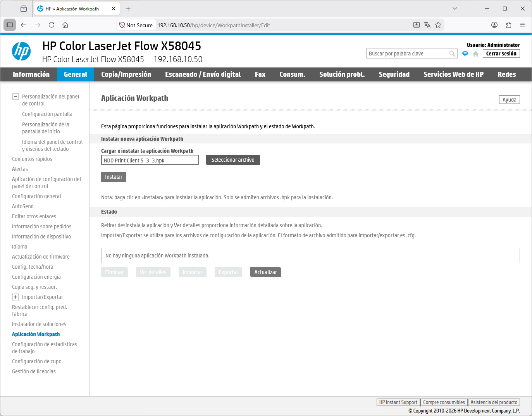Open the blue chat message icon
The height and width of the screenshot is (416, 532).
pyautogui.click(x=465, y=54)
